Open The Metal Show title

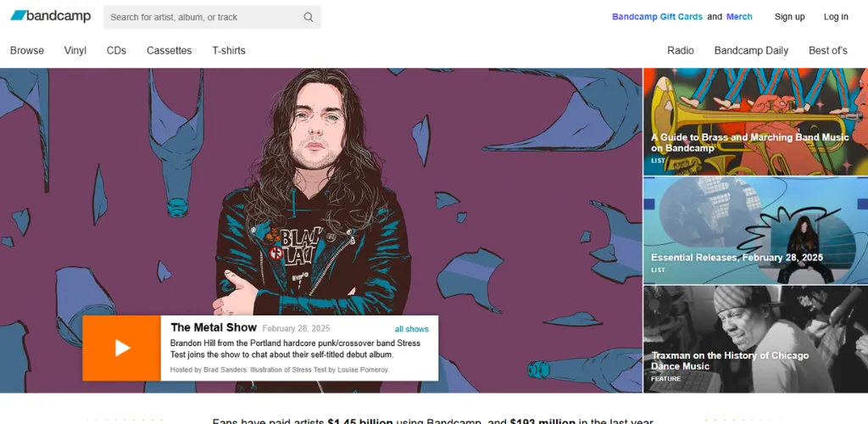[214, 327]
